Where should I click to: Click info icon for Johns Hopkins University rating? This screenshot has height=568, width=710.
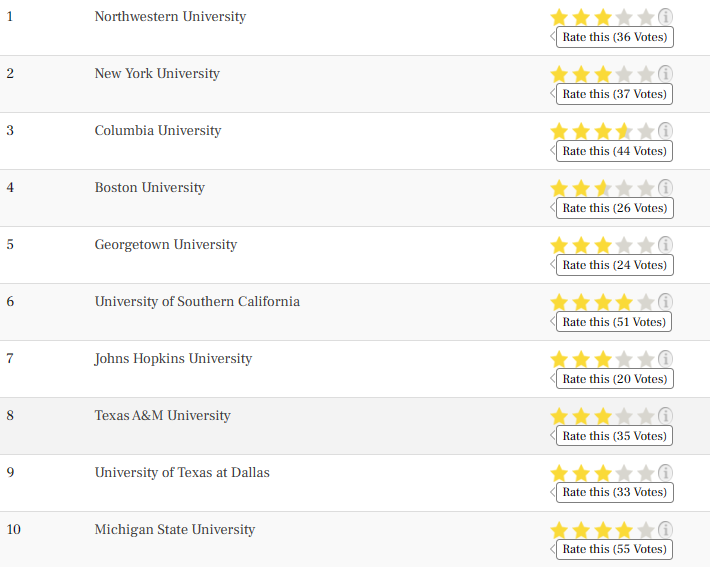665,359
